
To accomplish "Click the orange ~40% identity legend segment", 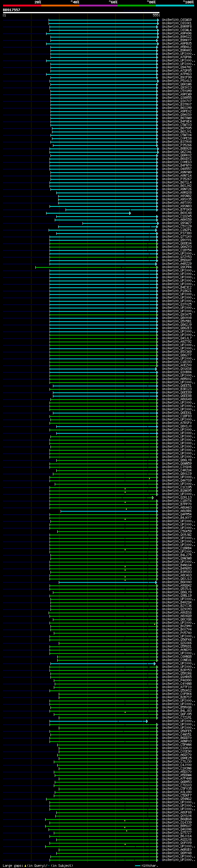I will pyautogui.click(x=60, y=6).
